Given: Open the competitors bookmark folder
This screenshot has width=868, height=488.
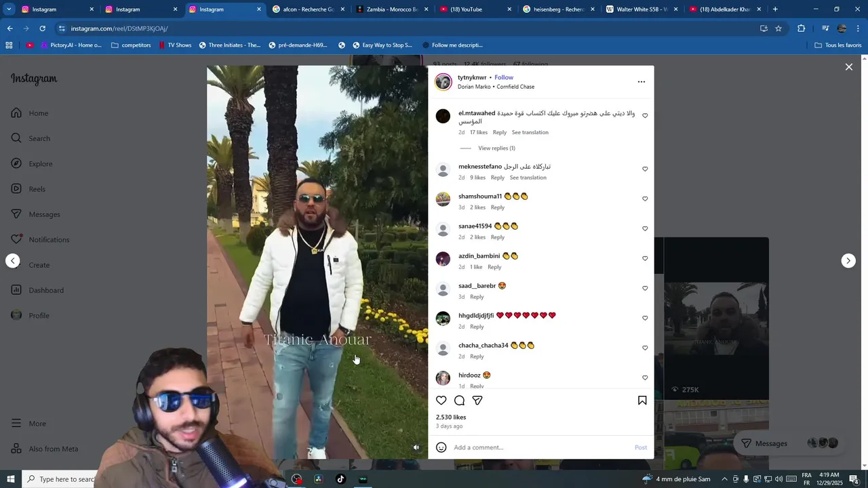Looking at the screenshot, I should click(x=131, y=45).
